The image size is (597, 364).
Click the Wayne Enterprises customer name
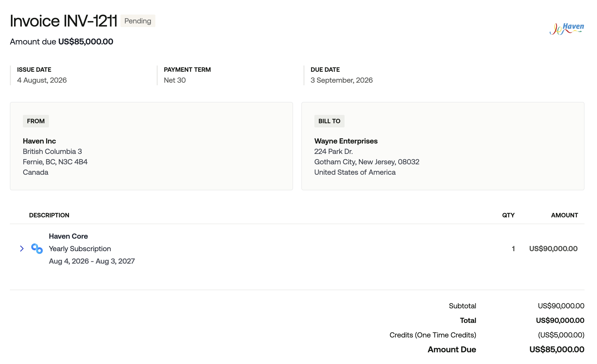point(346,141)
